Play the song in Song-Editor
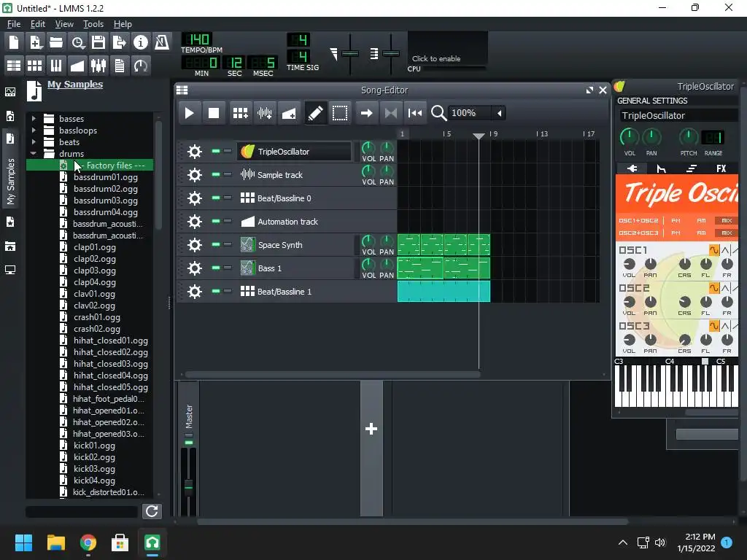The image size is (747, 560). [189, 113]
